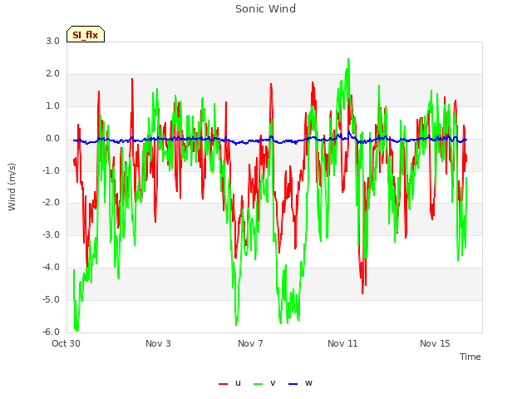
Task: Click the '-4.0' y-axis tick label
Action: tap(52, 268)
